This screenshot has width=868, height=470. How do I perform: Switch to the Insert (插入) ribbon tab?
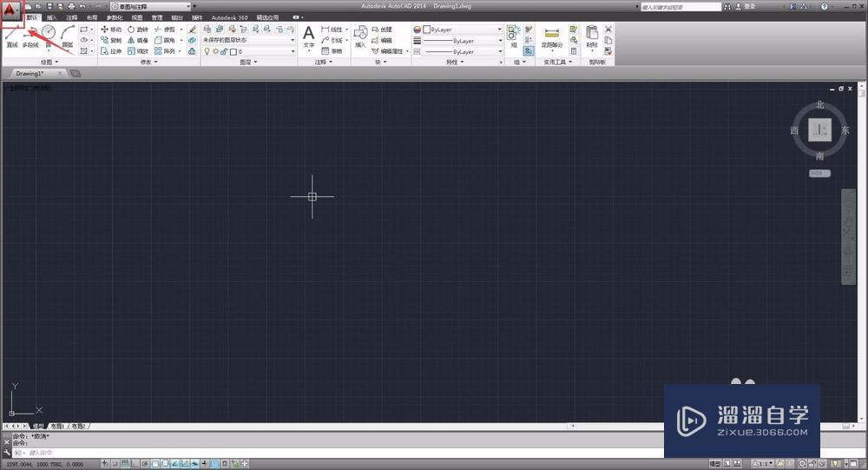52,17
